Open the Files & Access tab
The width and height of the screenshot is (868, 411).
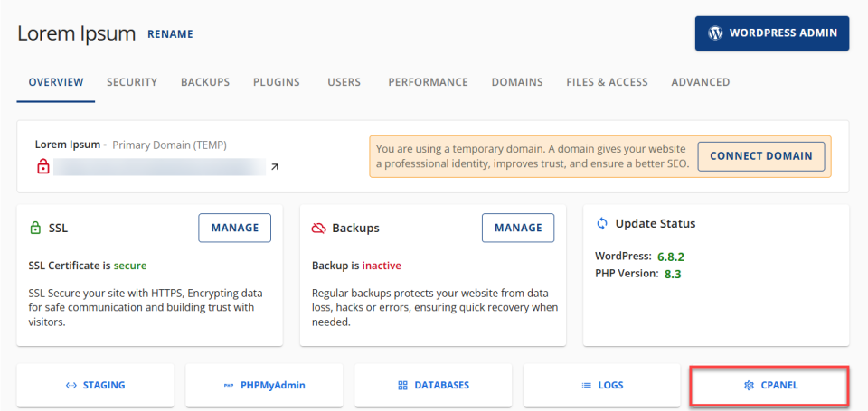(607, 82)
